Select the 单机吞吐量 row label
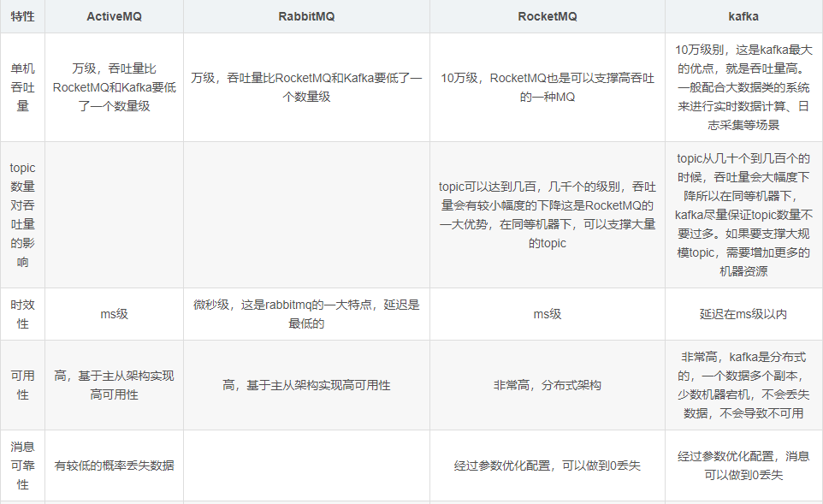The image size is (823, 504). click(22, 87)
